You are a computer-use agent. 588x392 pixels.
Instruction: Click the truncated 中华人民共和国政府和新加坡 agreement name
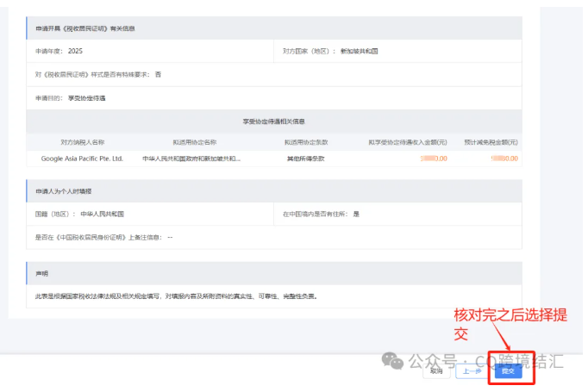[191, 159]
